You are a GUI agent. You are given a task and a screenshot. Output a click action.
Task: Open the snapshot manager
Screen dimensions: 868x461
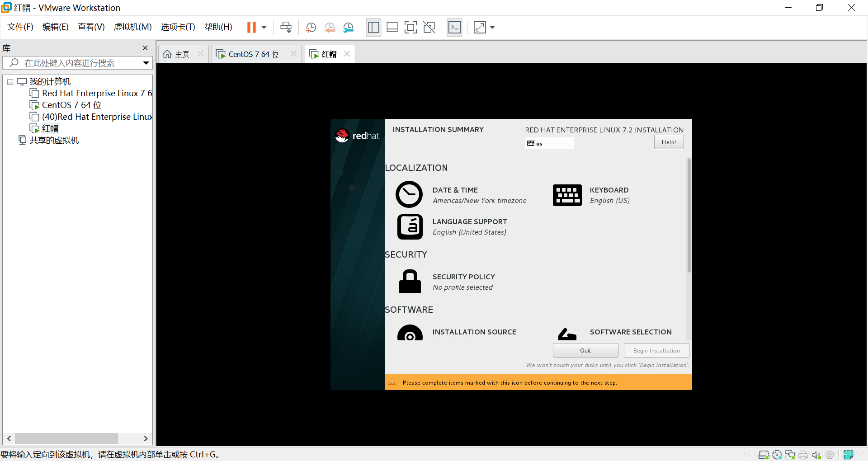pyautogui.click(x=349, y=28)
